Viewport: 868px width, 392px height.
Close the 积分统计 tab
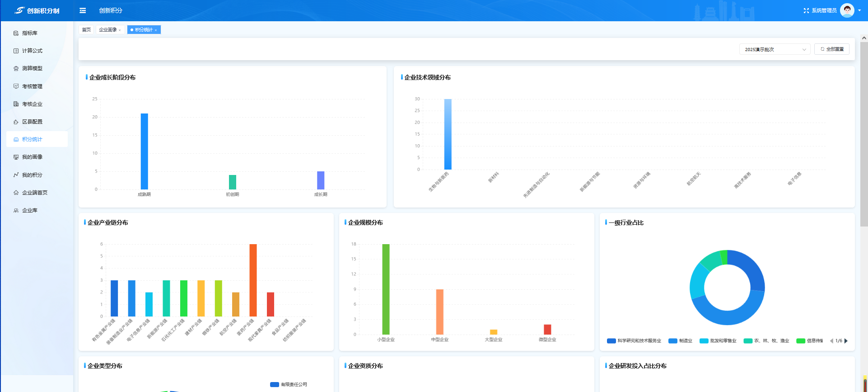156,30
